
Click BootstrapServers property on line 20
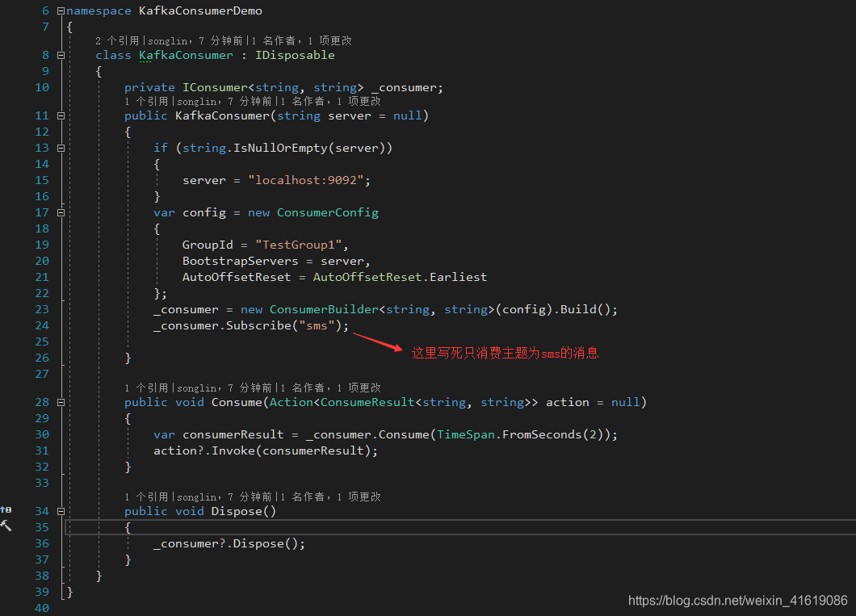pos(240,262)
